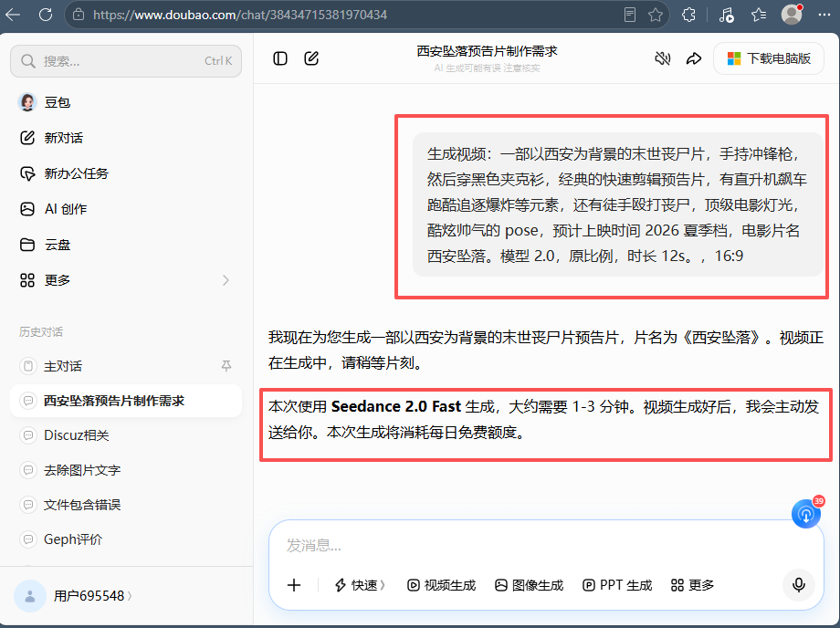Open browser extensions puzzle icon
This screenshot has height=628, width=840.
(689, 15)
